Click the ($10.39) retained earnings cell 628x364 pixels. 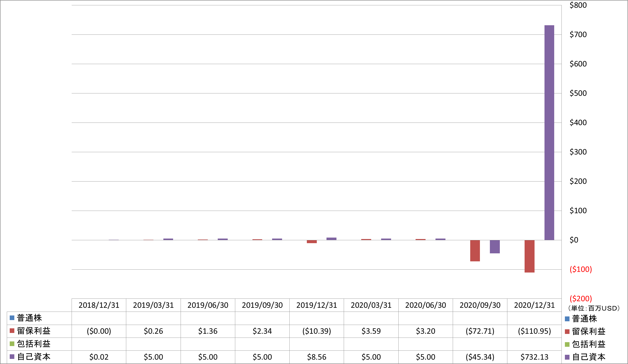pyautogui.click(x=317, y=331)
